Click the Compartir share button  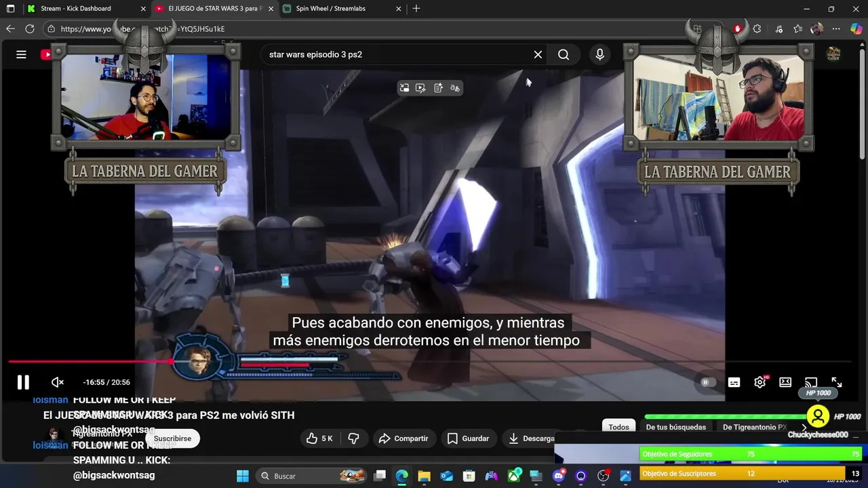[x=403, y=439]
